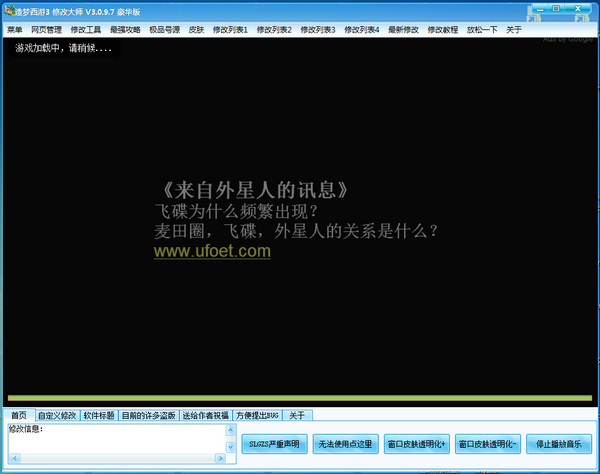
Task: Open the 皮肤 menu
Action: pos(196,30)
